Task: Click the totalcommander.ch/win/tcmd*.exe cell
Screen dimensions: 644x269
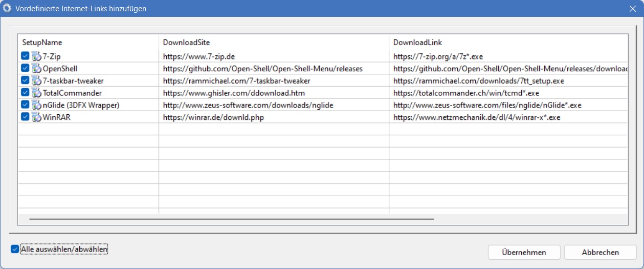Action: coord(508,93)
